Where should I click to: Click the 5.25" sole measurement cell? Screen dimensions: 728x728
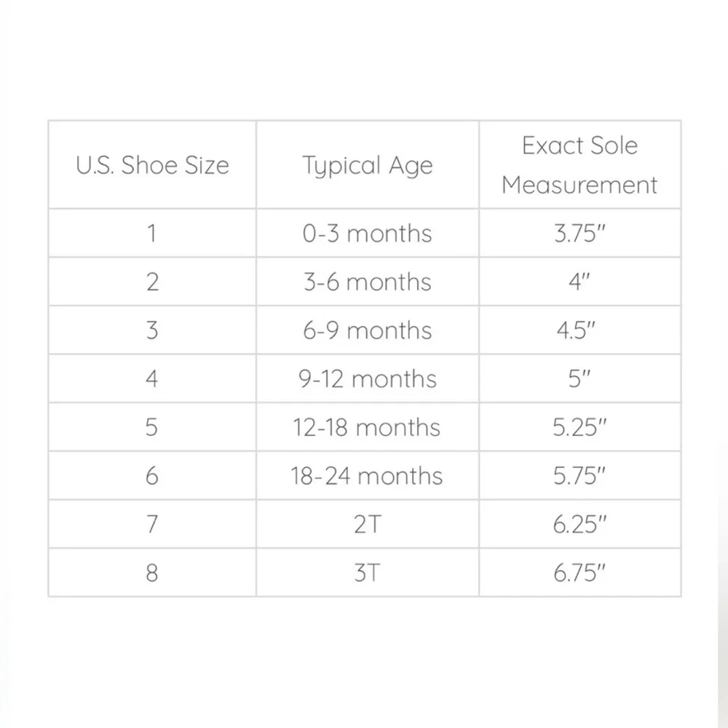pos(580,427)
